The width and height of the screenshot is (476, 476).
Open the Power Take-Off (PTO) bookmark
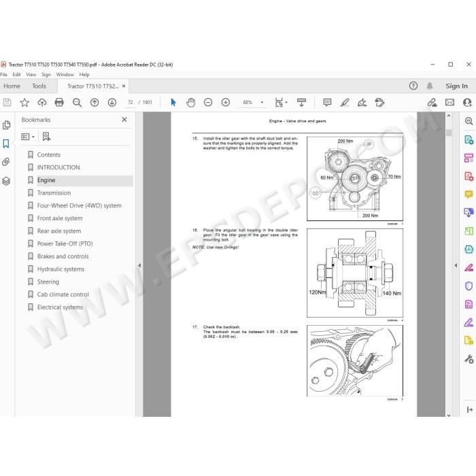65,243
